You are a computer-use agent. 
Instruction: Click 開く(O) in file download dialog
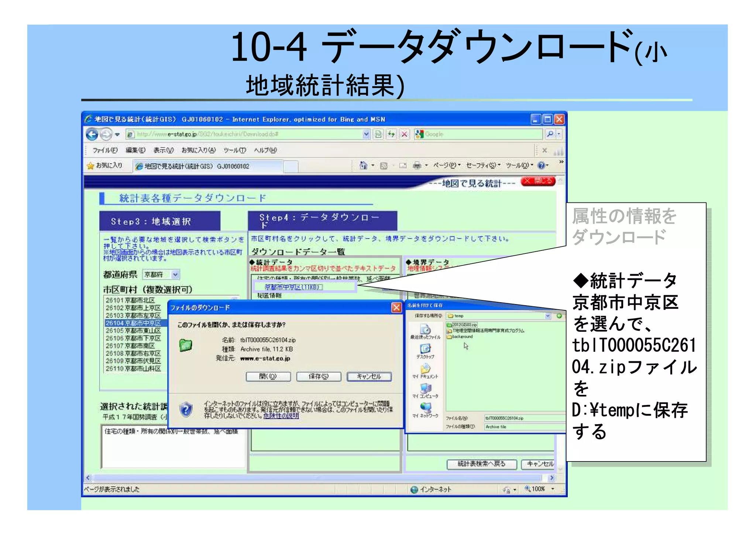pyautogui.click(x=268, y=376)
